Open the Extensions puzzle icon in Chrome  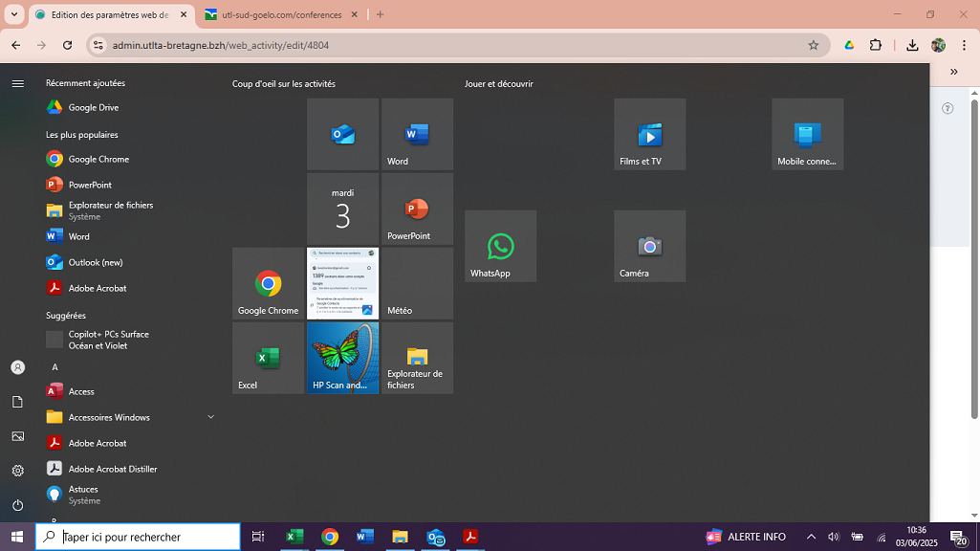click(x=876, y=45)
